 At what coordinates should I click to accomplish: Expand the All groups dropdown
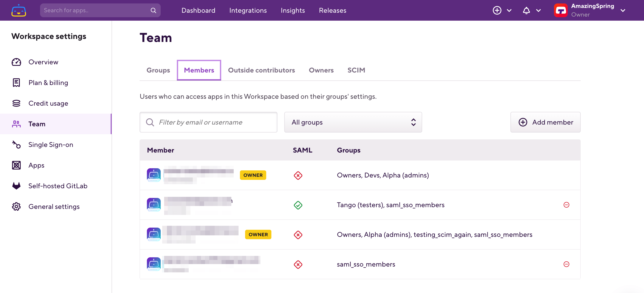[x=353, y=122]
